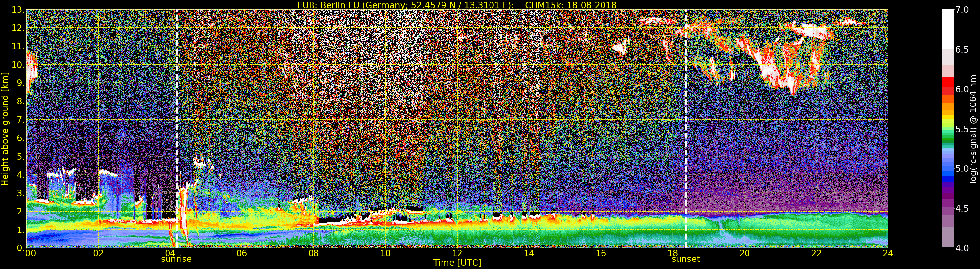980x269 pixels.
Task: Click the time tick label '06'
Action: (x=242, y=253)
